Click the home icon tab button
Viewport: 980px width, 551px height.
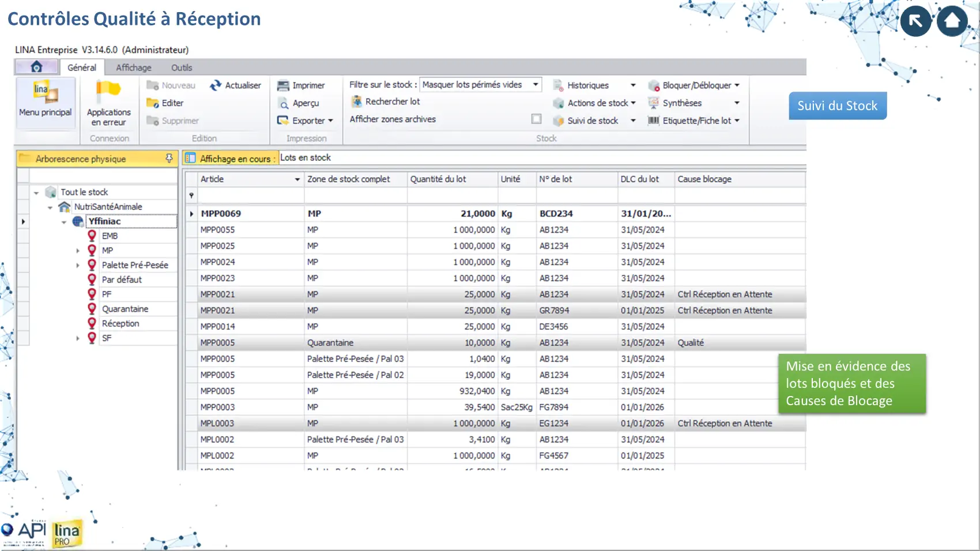(36, 67)
